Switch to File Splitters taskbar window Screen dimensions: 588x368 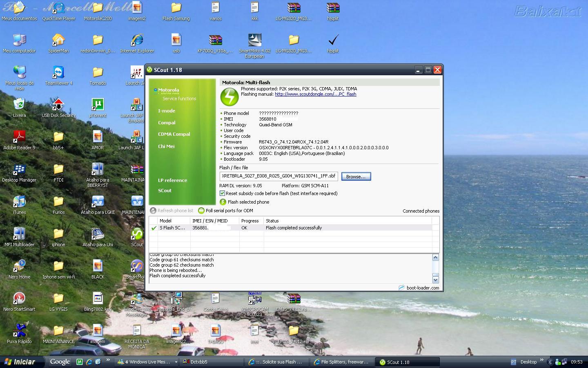click(342, 362)
